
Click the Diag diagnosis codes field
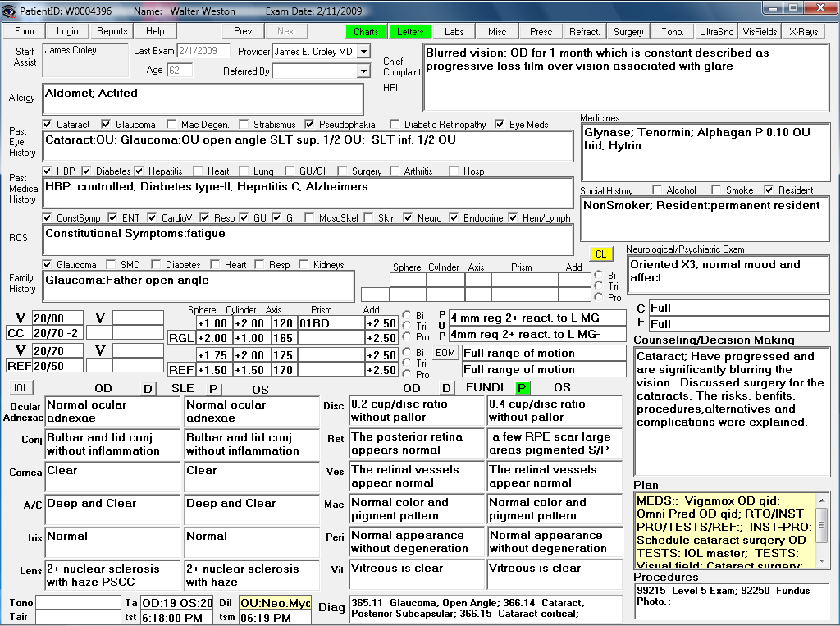(486, 609)
